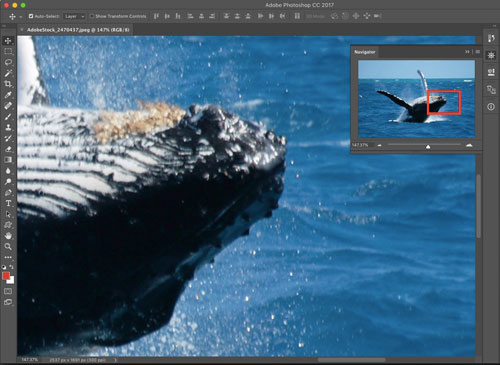Swap foreground and background colors
The image size is (500, 365).
tap(12, 267)
